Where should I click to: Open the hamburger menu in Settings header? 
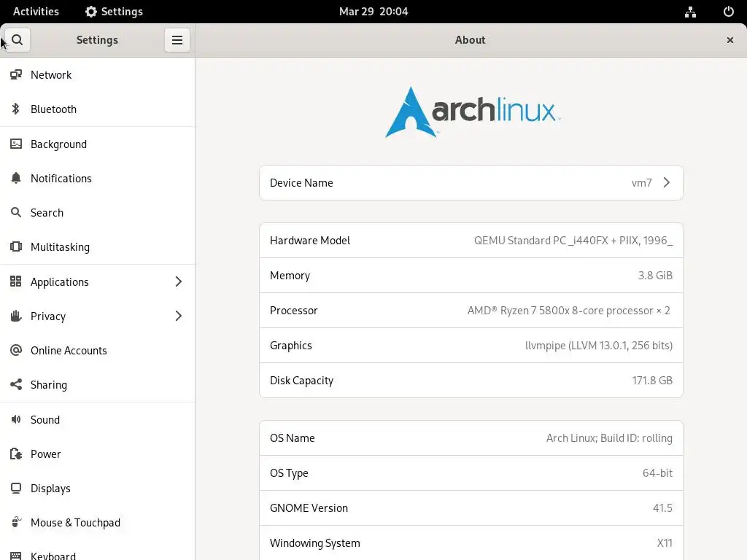(x=177, y=40)
